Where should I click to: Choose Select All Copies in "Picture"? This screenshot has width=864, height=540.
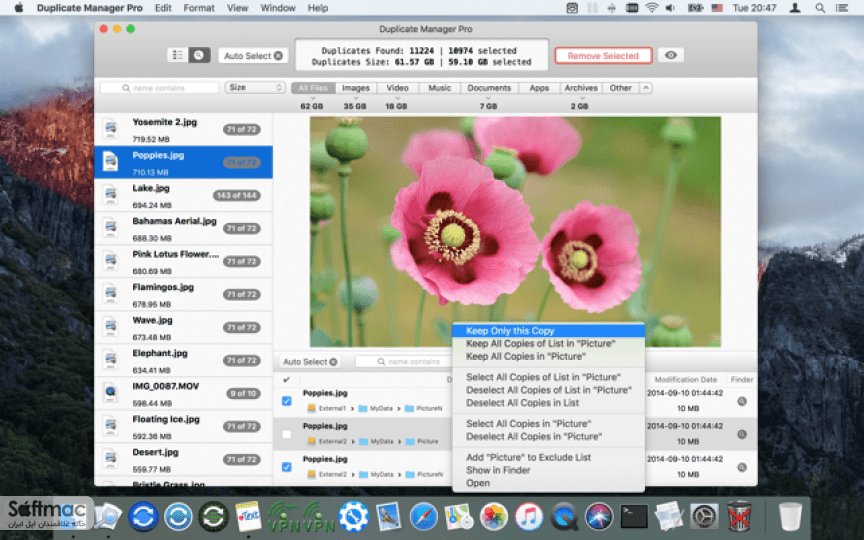pyautogui.click(x=548, y=423)
